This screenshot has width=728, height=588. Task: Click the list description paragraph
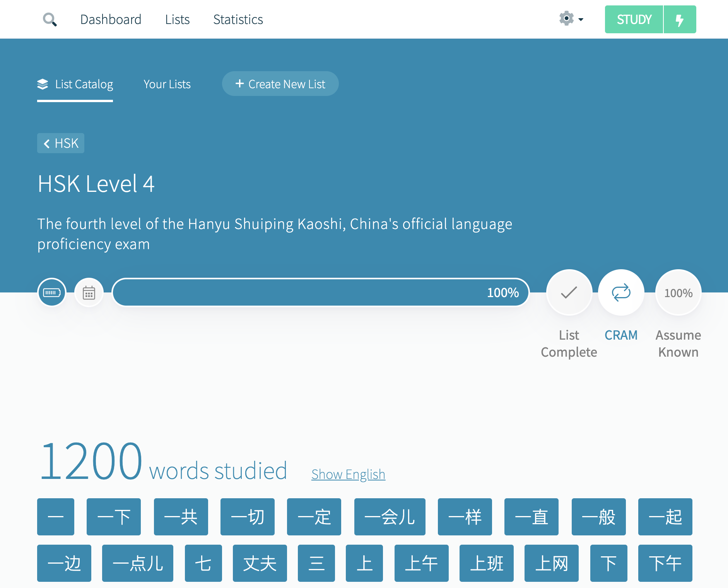(x=275, y=234)
